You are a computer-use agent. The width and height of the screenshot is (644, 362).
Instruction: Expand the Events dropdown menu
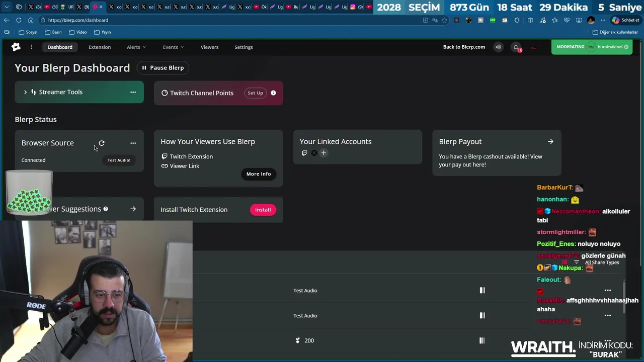173,47
